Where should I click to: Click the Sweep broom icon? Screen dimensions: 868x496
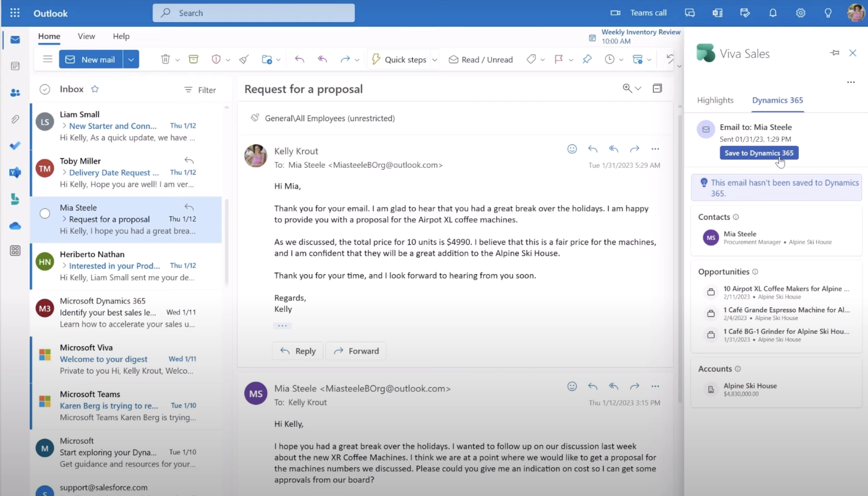click(x=244, y=59)
